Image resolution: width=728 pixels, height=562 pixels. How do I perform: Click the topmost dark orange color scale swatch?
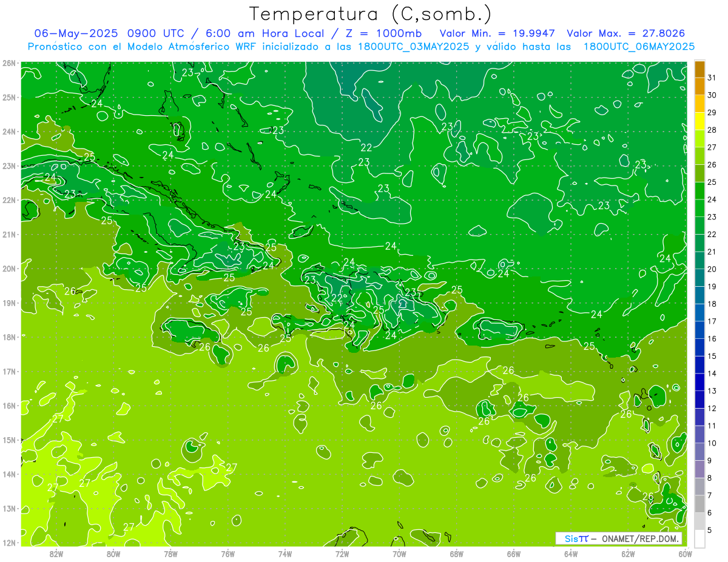tap(700, 69)
